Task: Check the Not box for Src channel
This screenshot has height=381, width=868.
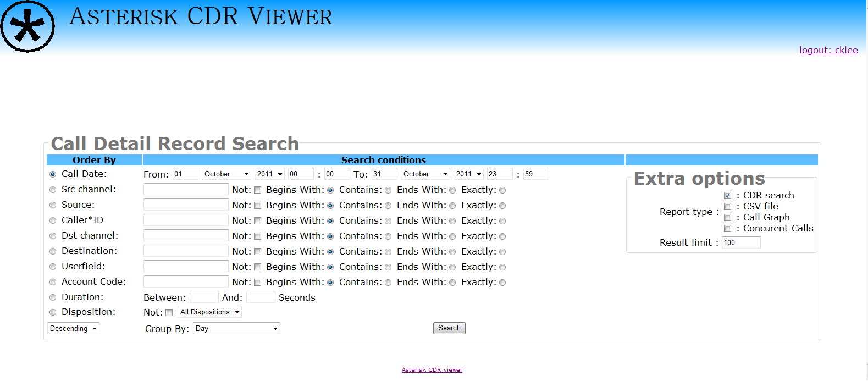Action: [257, 190]
